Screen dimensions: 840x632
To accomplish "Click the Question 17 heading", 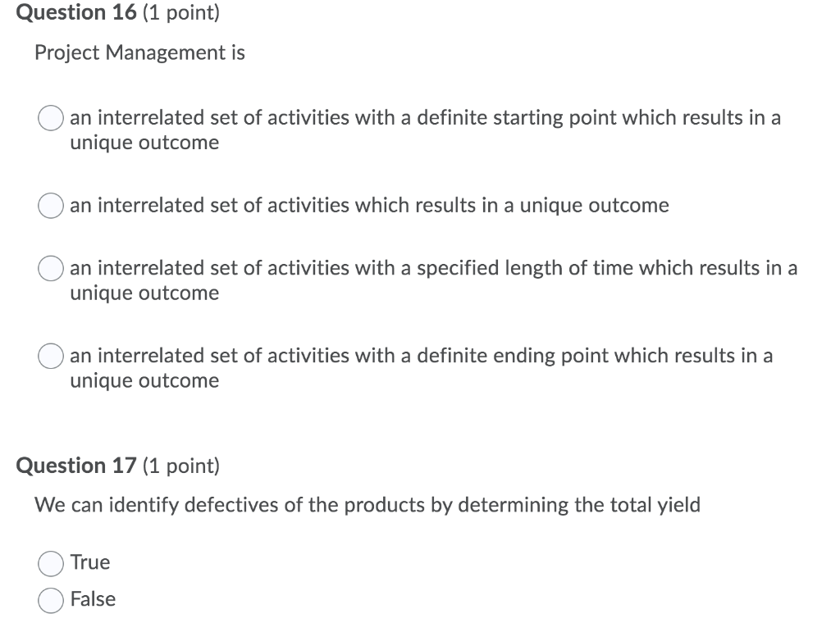I will [76, 466].
